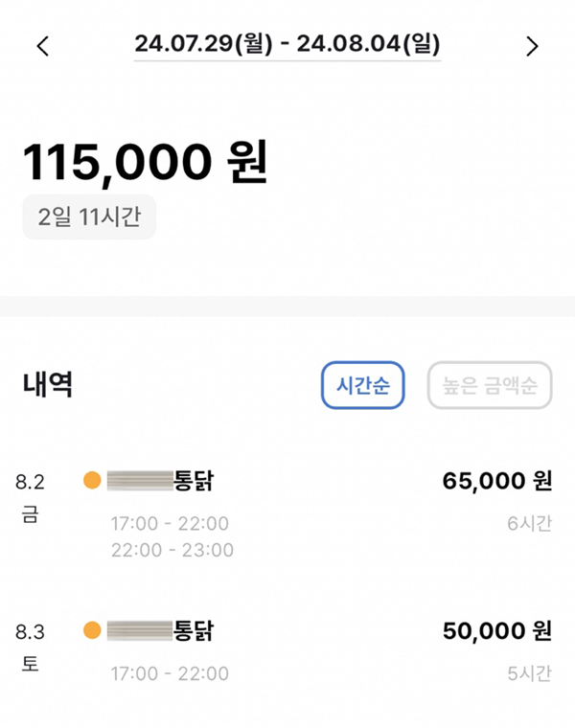Click the 17:00 - 22:00 shift on Friday 8.2
The image size is (575, 728).
(171, 524)
